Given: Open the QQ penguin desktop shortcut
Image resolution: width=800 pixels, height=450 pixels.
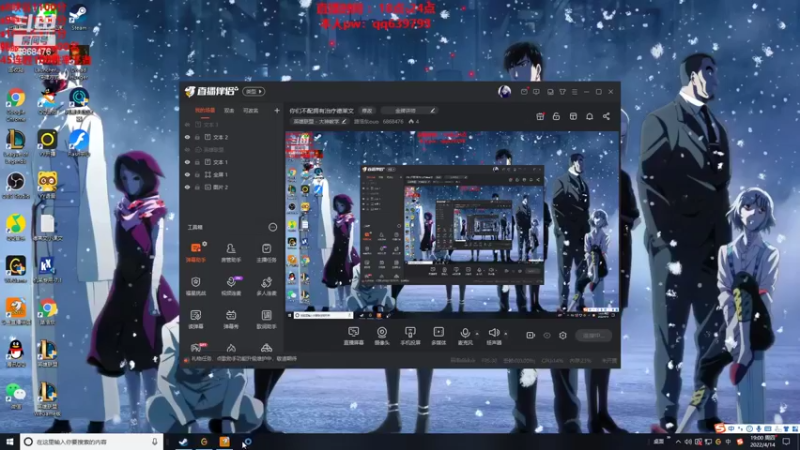Looking at the screenshot, I should tap(16, 354).
